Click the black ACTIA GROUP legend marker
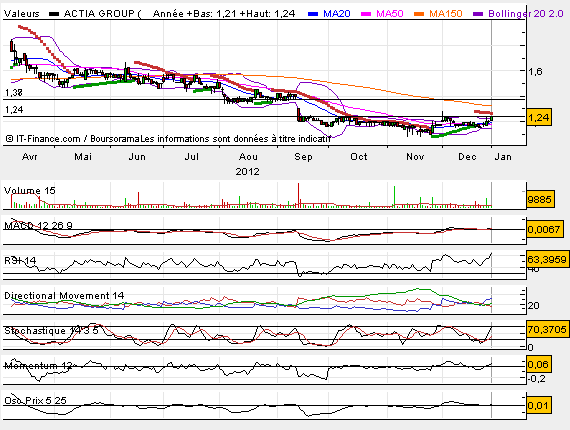This screenshot has width=570, height=430. coord(54,14)
